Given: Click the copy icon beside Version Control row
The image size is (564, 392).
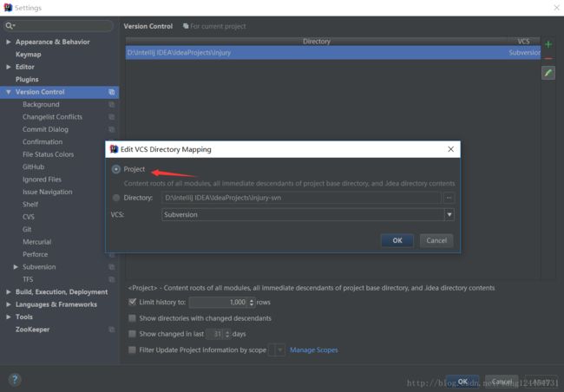Looking at the screenshot, I should click(112, 92).
